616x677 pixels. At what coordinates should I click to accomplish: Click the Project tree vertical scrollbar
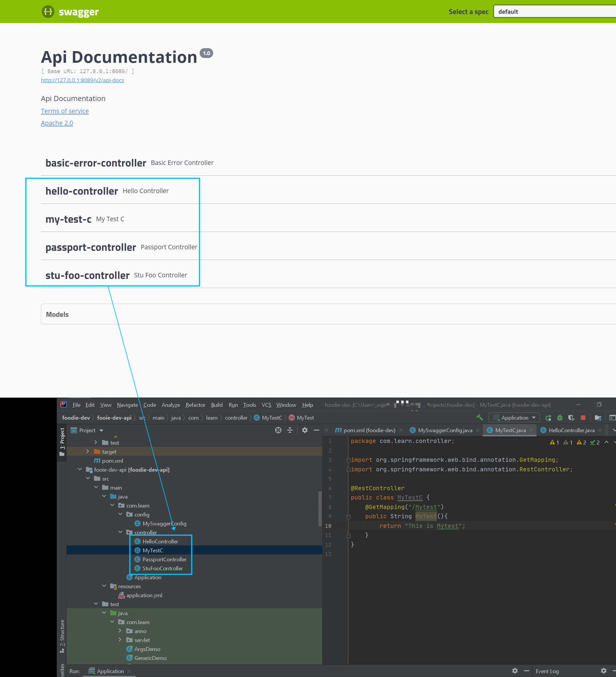[x=320, y=509]
